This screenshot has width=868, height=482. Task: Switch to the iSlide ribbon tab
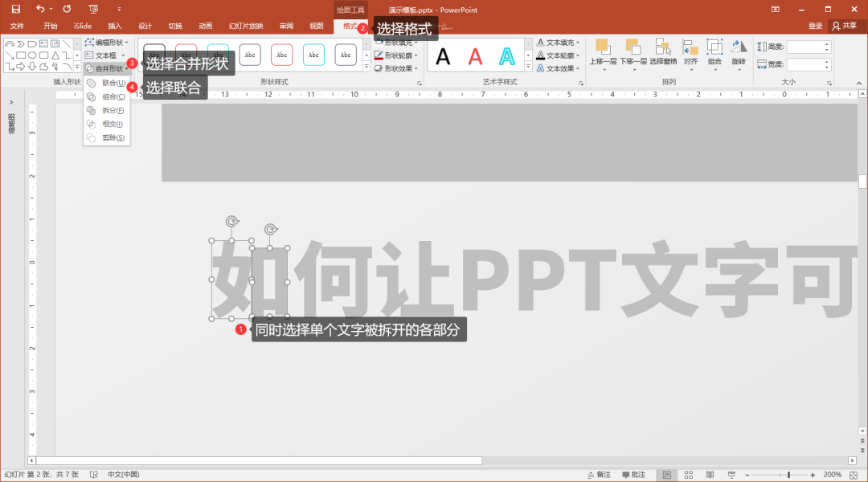[x=83, y=26]
